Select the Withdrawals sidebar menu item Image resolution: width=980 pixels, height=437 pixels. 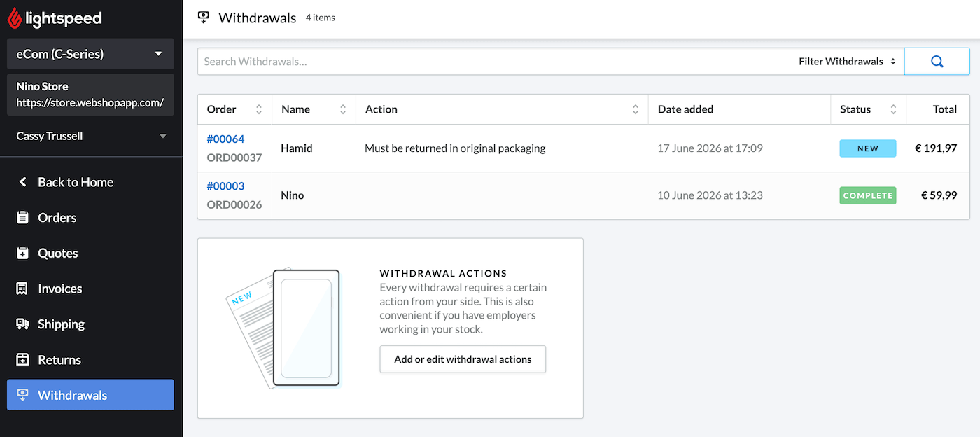(x=90, y=395)
